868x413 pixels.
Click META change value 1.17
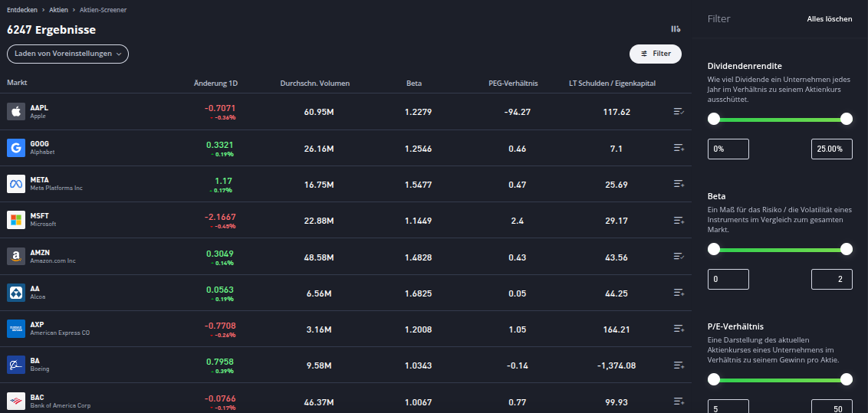pyautogui.click(x=223, y=180)
